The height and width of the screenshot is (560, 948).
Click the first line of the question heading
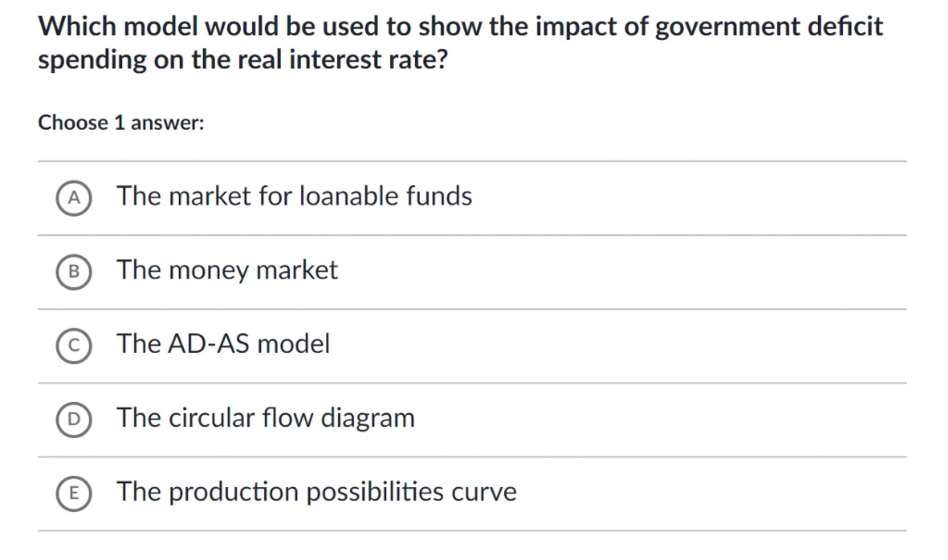[460, 26]
